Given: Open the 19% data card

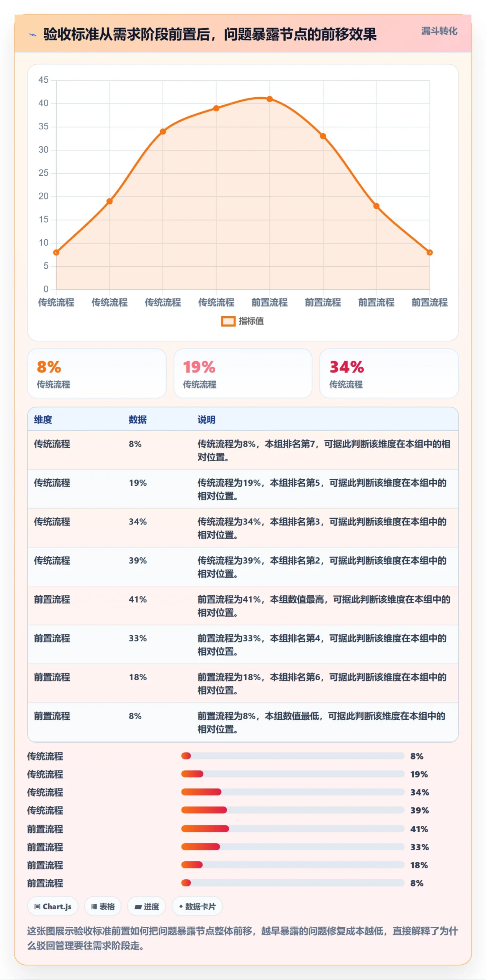Looking at the screenshot, I should [x=243, y=373].
